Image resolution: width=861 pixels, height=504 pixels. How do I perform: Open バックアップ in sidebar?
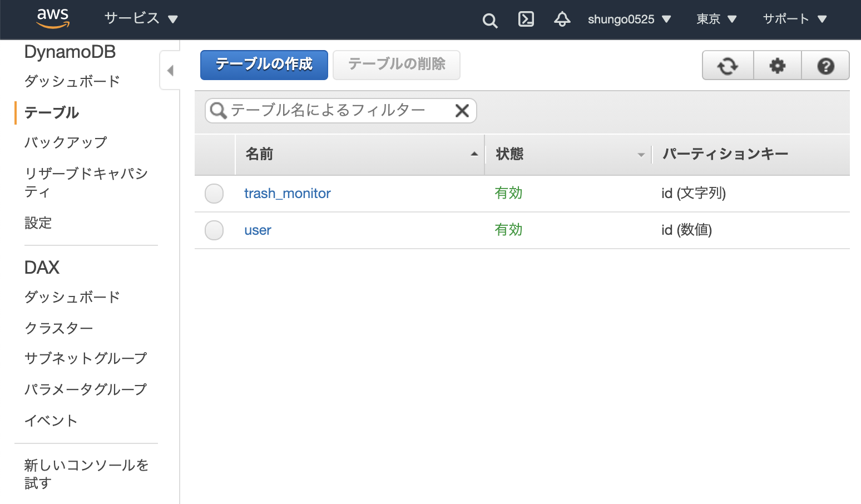pos(66,142)
